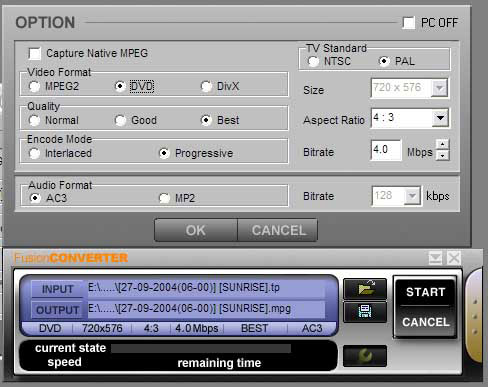Click 720x576 in the summary bar
The image size is (488, 387).
pos(102,328)
